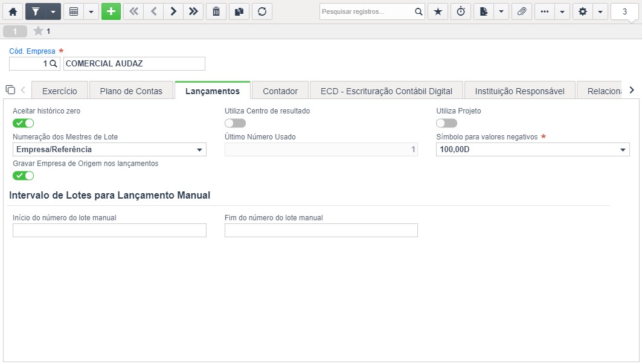Click the right chevron to show more tabs
The image size is (642, 364).
click(x=632, y=90)
